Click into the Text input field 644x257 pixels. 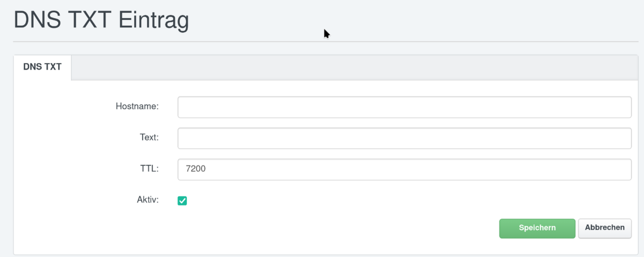point(404,138)
